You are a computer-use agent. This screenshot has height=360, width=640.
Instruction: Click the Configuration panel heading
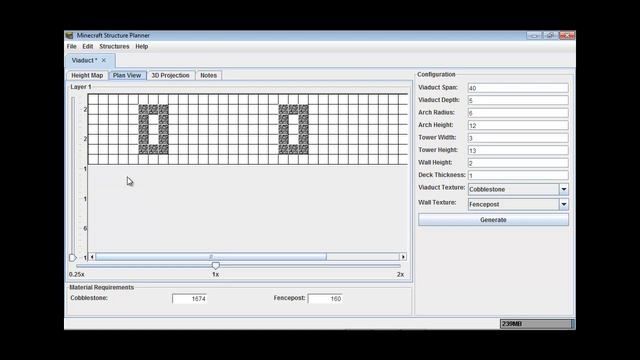(436, 74)
